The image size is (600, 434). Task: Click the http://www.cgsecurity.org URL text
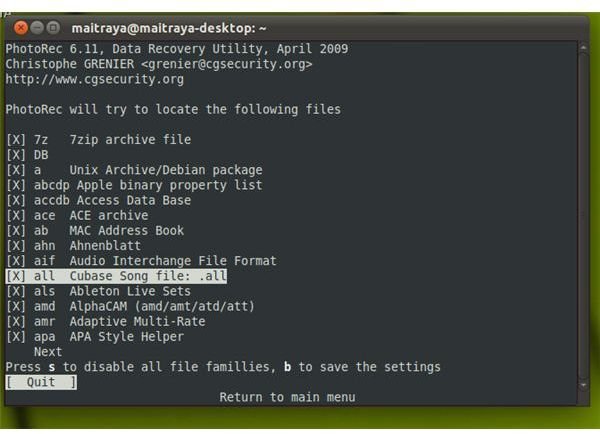95,79
